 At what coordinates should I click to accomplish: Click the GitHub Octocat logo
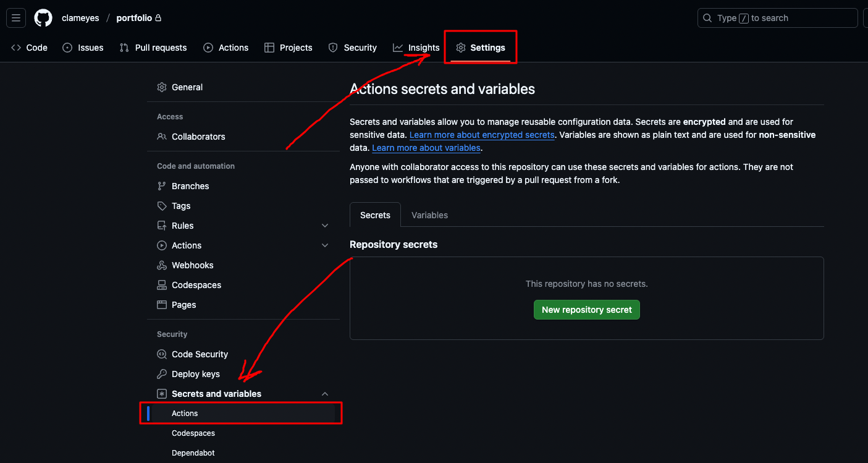click(x=43, y=18)
